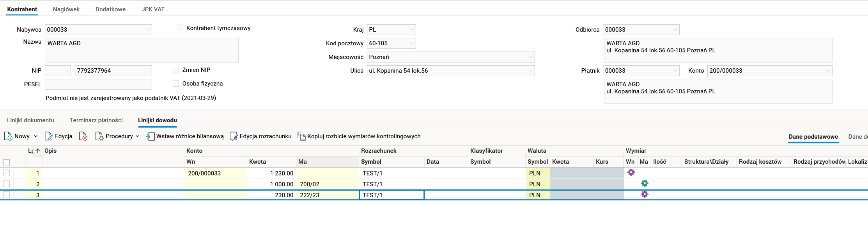
Task: Click the Procedury gear document icon
Action: [x=99, y=136]
